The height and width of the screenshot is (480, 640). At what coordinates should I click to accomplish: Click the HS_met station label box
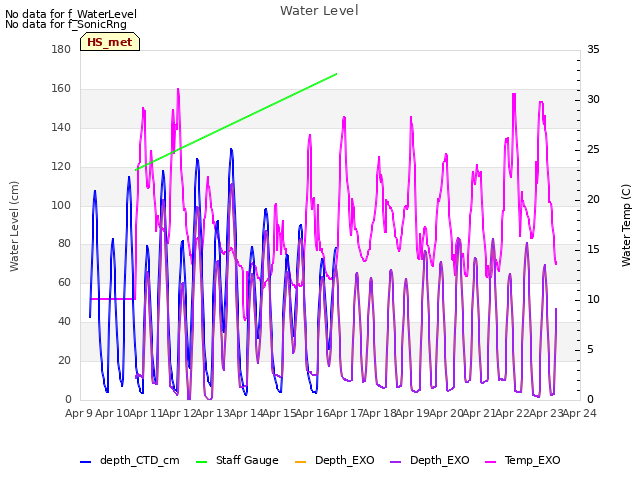pos(110,42)
